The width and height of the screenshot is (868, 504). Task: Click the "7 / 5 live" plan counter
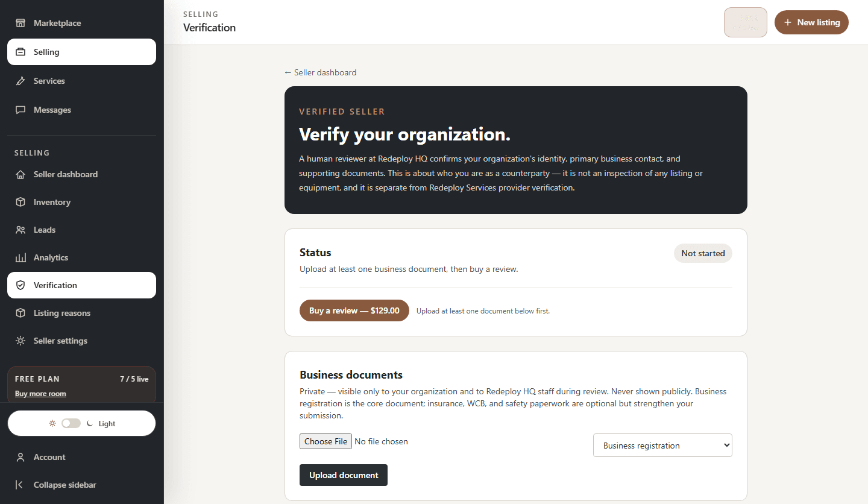click(134, 379)
